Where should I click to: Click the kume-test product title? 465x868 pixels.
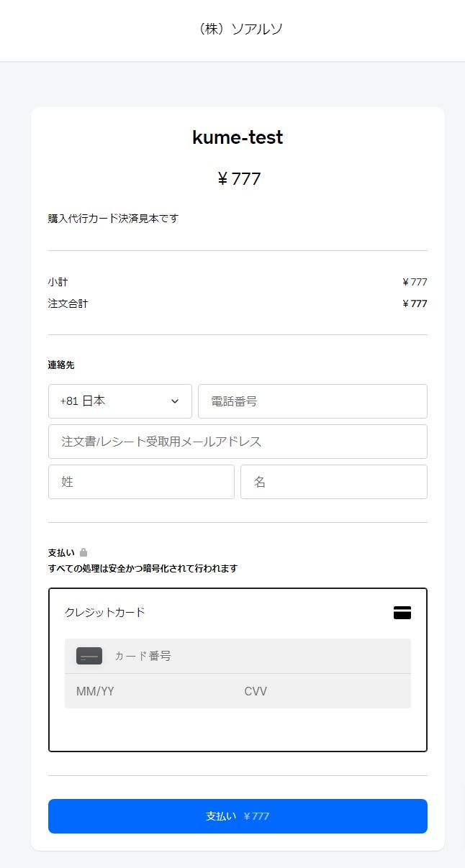click(238, 137)
